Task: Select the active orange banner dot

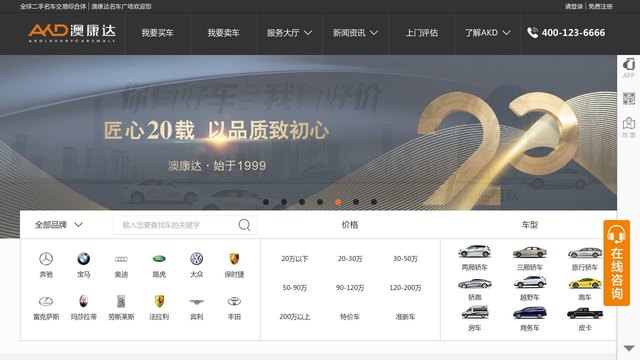Action: (338, 202)
